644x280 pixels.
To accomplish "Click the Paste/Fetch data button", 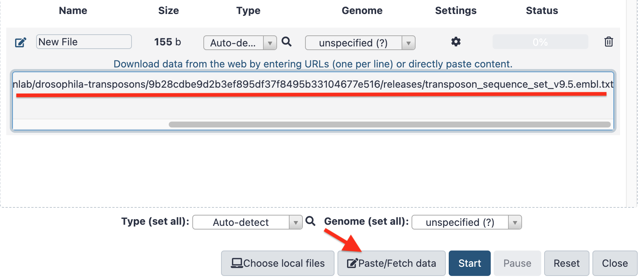I will pos(391,263).
